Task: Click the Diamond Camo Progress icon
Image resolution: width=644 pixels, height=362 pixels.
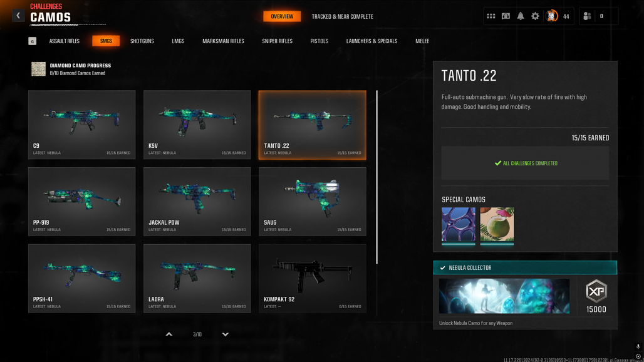Action: 39,69
